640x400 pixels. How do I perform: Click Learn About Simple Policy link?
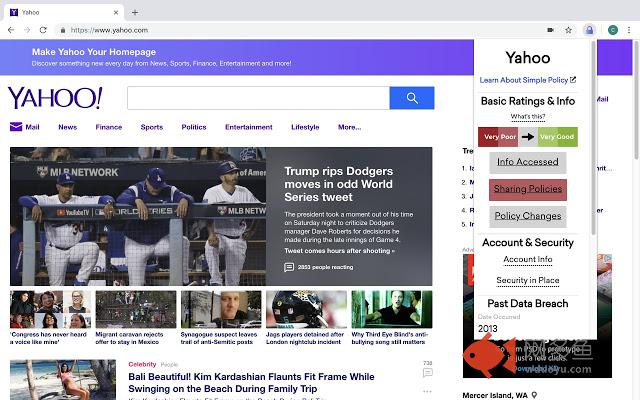[527, 80]
